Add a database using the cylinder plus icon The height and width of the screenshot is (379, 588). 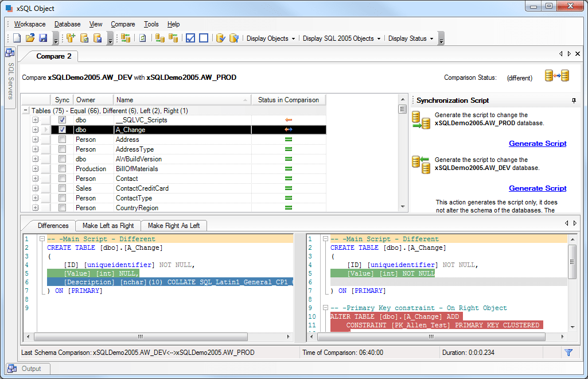[x=71, y=38]
